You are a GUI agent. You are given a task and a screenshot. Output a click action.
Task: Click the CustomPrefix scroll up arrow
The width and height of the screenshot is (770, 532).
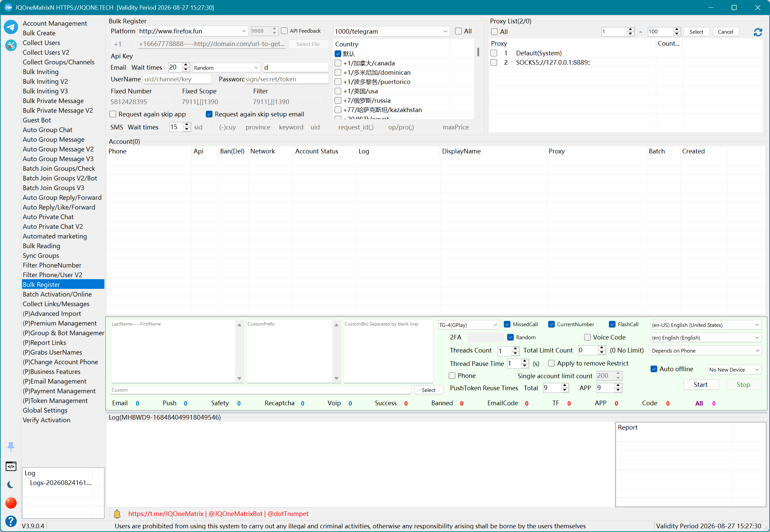coord(336,325)
